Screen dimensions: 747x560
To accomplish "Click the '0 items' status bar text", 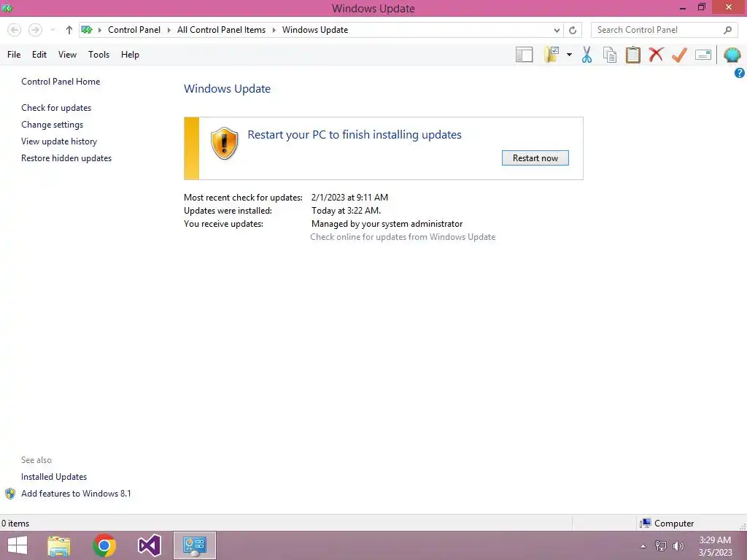I will pos(16,524).
